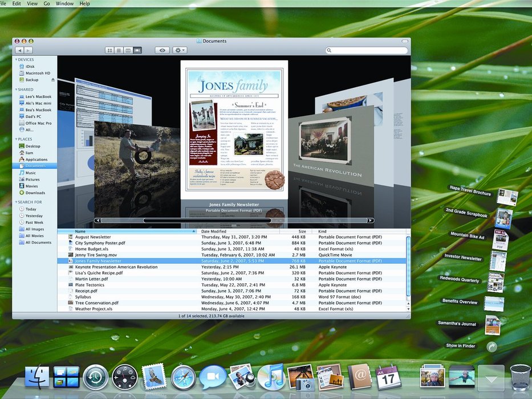
Task: Open the Go menu
Action: [47, 3]
